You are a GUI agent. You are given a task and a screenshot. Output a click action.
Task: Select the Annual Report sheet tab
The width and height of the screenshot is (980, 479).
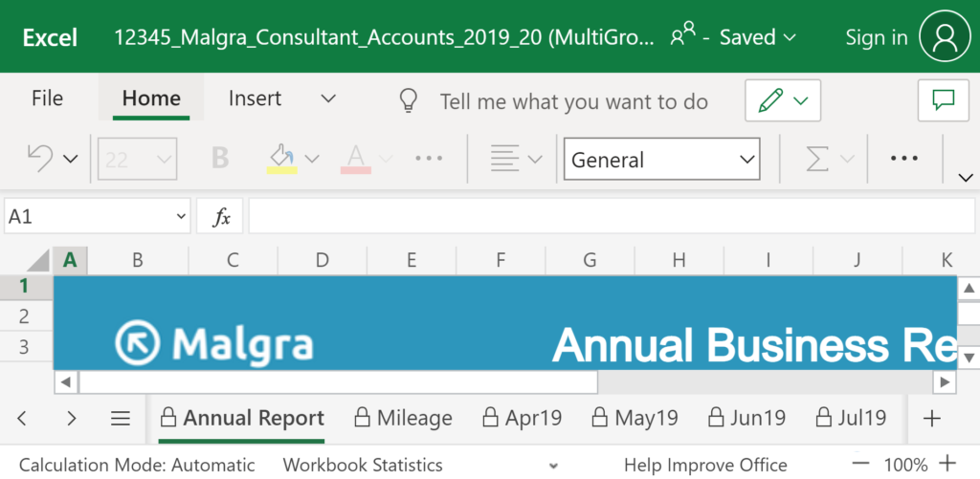tap(242, 418)
